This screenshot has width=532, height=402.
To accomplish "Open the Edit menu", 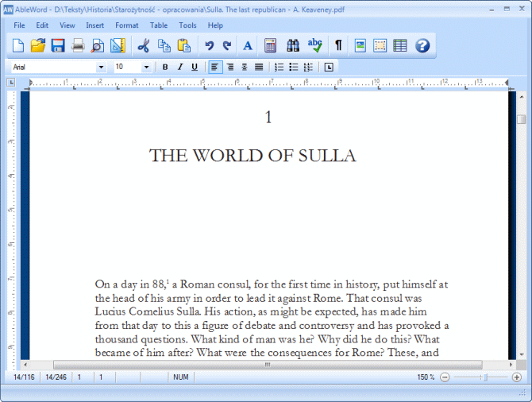I will pos(42,25).
